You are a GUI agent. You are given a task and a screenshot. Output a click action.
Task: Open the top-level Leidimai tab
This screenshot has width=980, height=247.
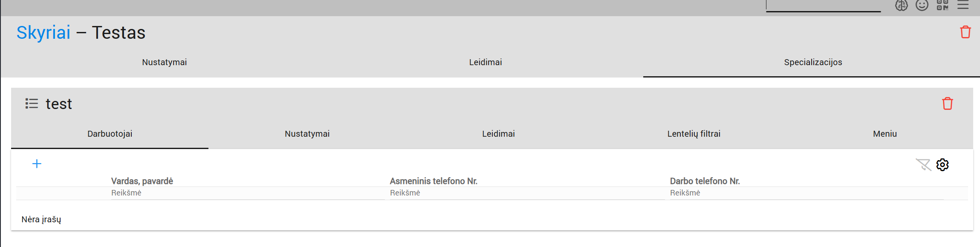pos(486,62)
